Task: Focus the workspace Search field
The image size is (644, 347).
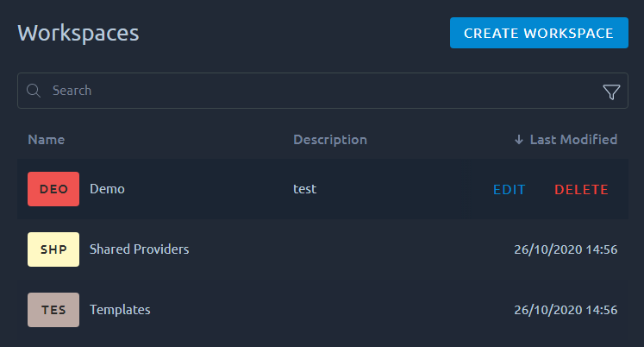Action: [x=322, y=91]
